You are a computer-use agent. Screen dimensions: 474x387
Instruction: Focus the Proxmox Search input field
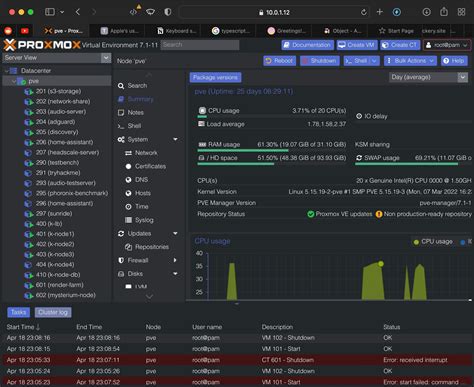point(200,45)
